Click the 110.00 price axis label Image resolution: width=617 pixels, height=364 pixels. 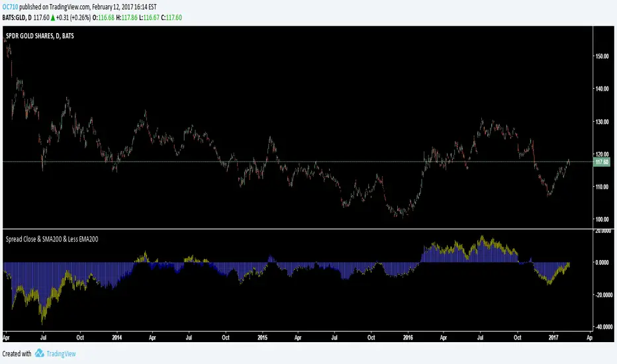coord(602,187)
